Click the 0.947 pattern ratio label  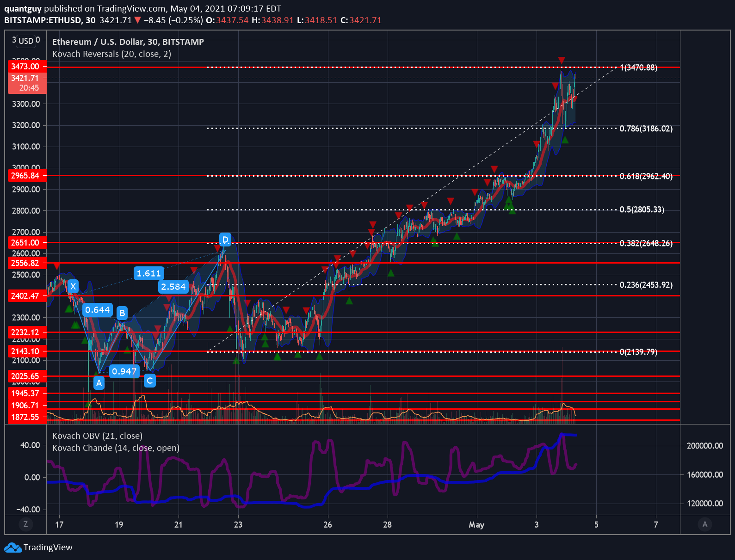tap(124, 371)
